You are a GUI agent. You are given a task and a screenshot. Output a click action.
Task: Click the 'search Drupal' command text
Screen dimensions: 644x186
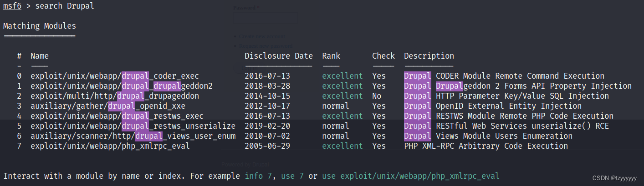(65, 6)
